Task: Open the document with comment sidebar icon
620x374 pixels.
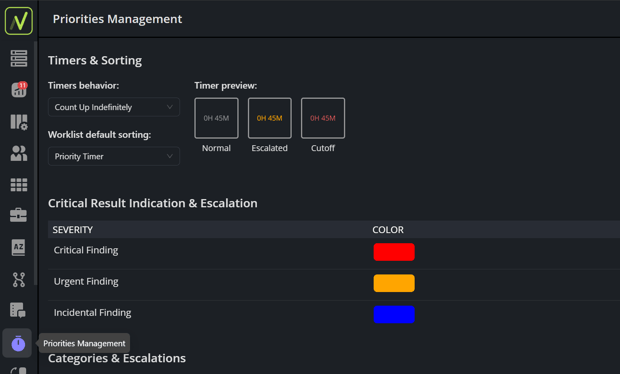Action: tap(18, 310)
